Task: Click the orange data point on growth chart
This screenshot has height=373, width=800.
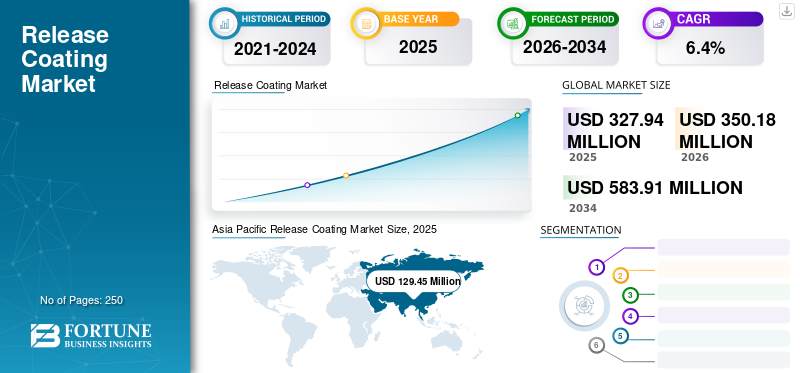Action: pyautogui.click(x=346, y=176)
